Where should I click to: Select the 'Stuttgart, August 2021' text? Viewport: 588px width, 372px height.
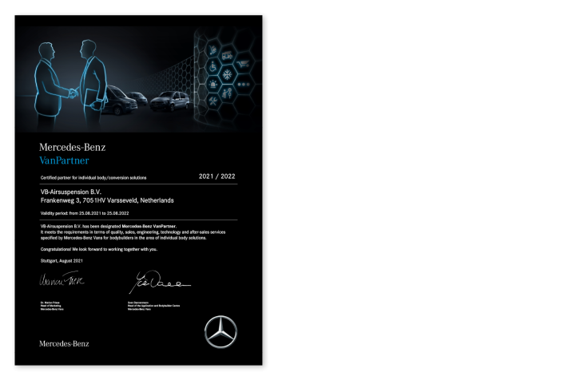pyautogui.click(x=62, y=261)
